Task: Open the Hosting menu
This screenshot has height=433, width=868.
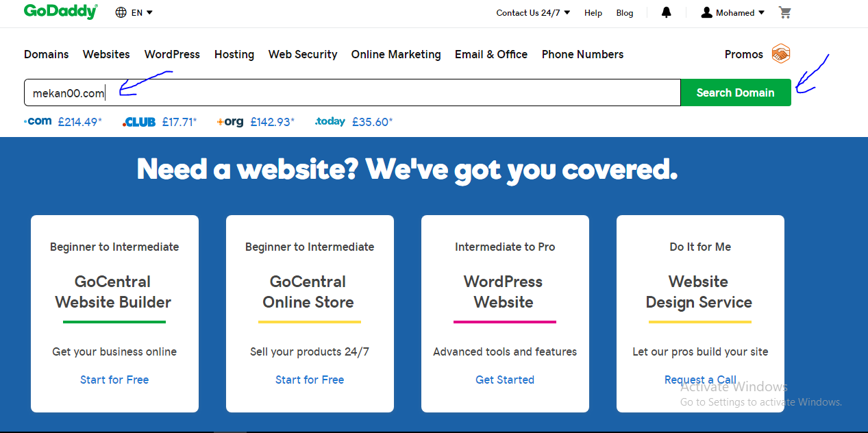Action: pos(234,54)
